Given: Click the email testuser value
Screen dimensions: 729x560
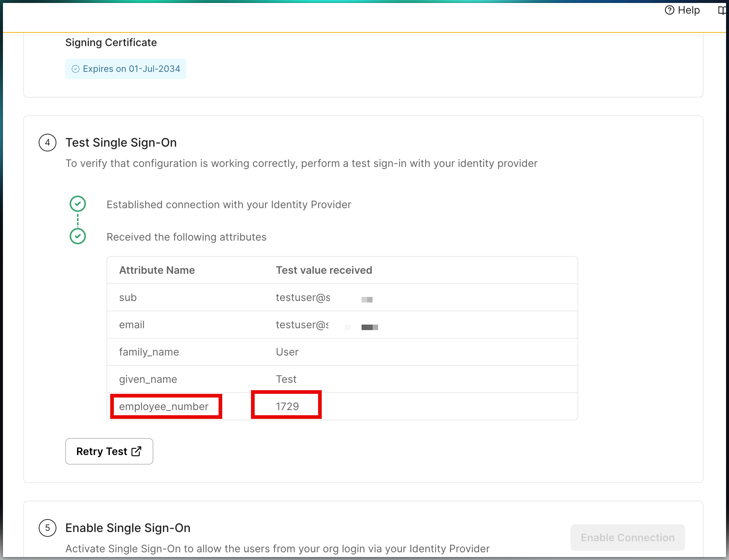Looking at the screenshot, I should click(x=302, y=325).
